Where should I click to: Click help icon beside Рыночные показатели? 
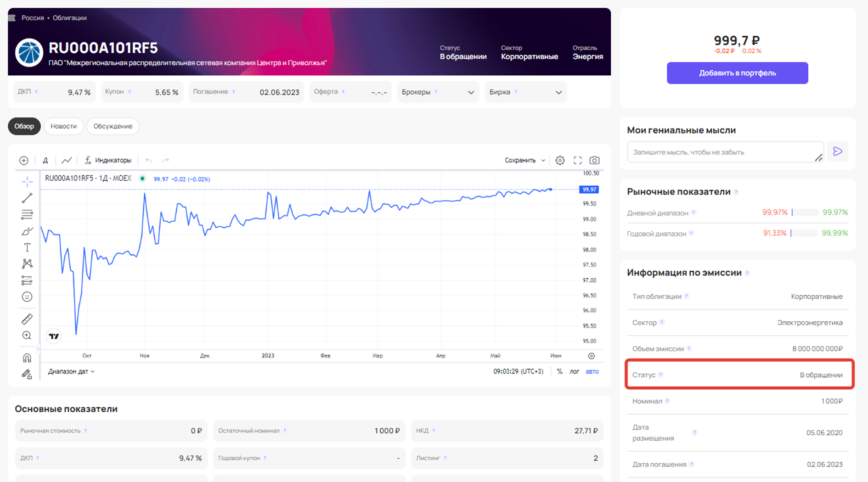pos(736,192)
